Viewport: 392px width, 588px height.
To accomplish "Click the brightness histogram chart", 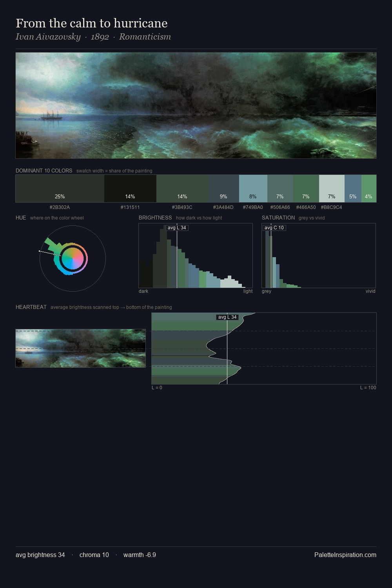I will [196, 256].
